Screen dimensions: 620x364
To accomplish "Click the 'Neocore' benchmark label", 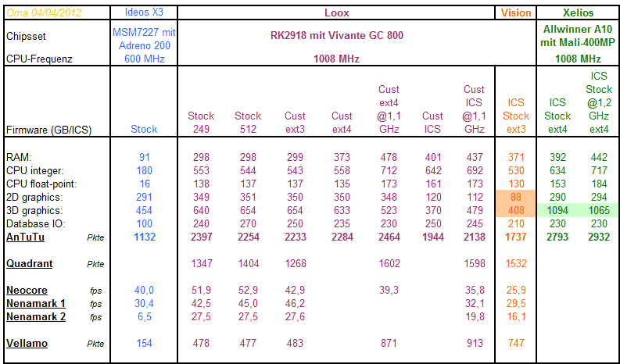I will tap(27, 290).
